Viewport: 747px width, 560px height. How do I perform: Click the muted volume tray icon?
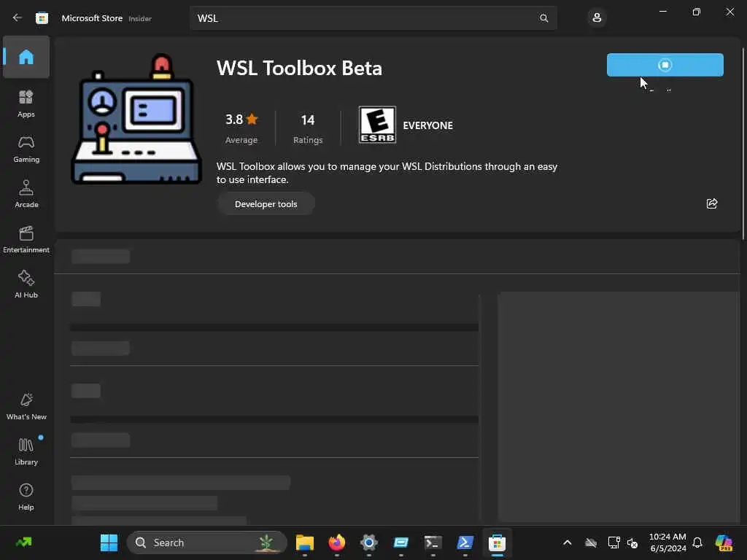(632, 542)
